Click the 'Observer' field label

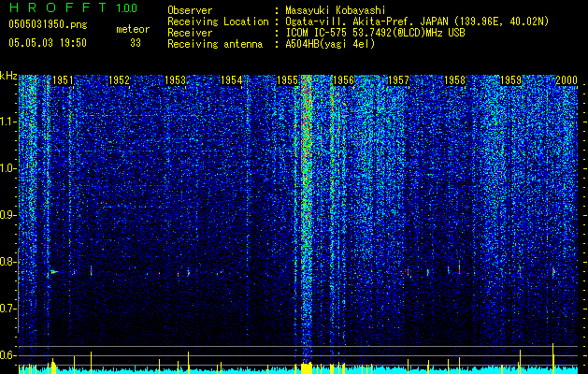190,10
